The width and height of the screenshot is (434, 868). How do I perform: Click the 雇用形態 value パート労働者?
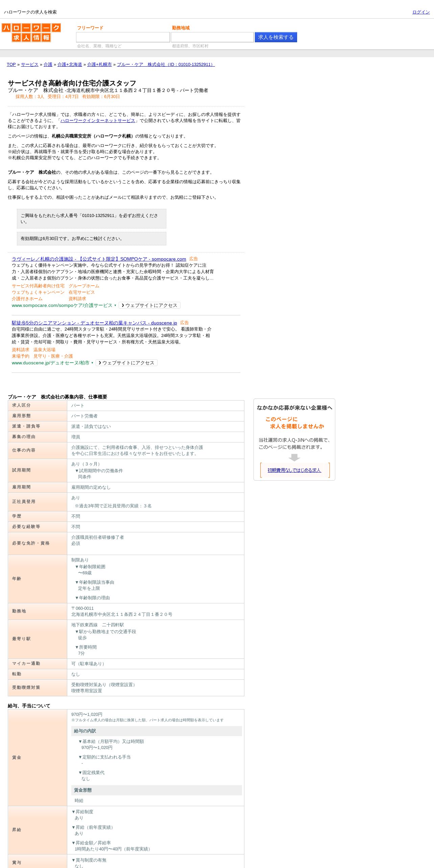tap(84, 416)
